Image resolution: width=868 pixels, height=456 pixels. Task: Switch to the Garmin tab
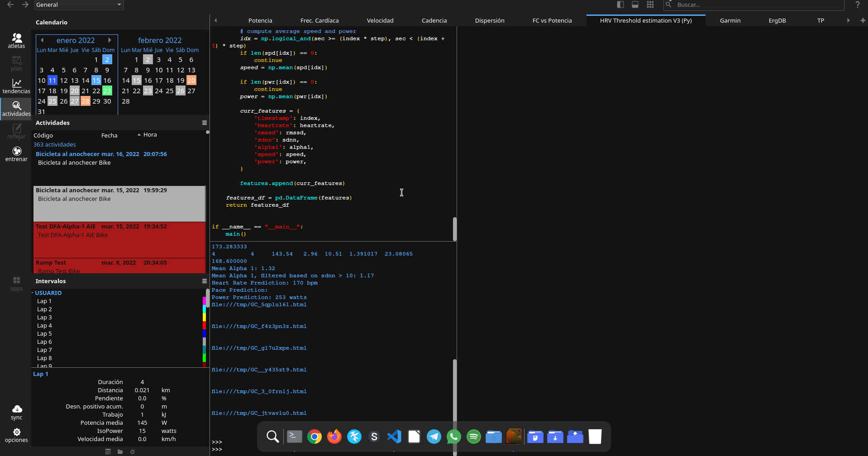click(x=730, y=20)
